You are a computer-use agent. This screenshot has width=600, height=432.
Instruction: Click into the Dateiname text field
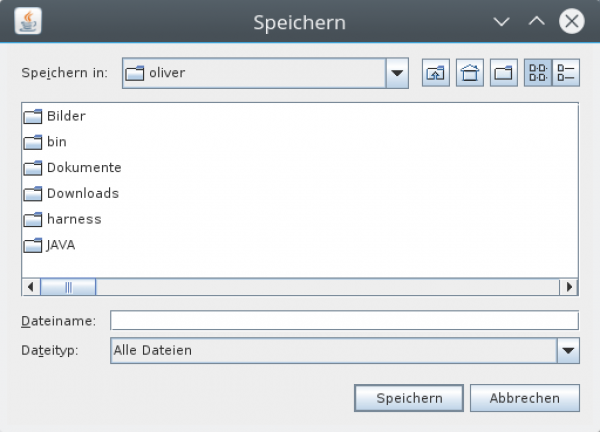pyautogui.click(x=344, y=321)
